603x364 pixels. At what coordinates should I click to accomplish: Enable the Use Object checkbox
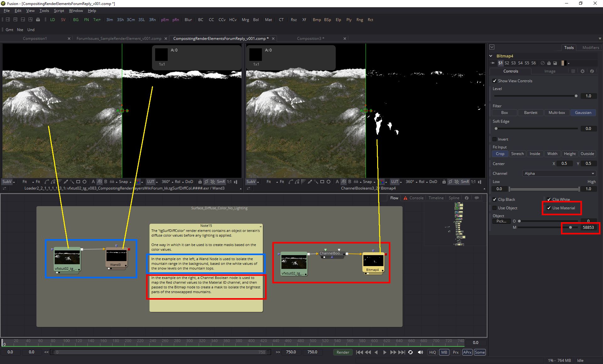coord(495,208)
